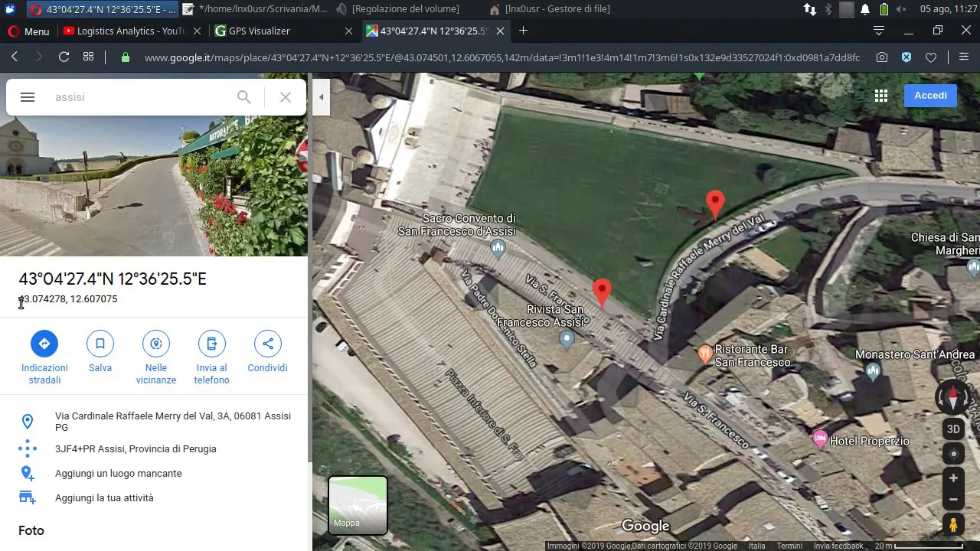Go back in browser history
The width and height of the screenshot is (980, 551).
[15, 57]
